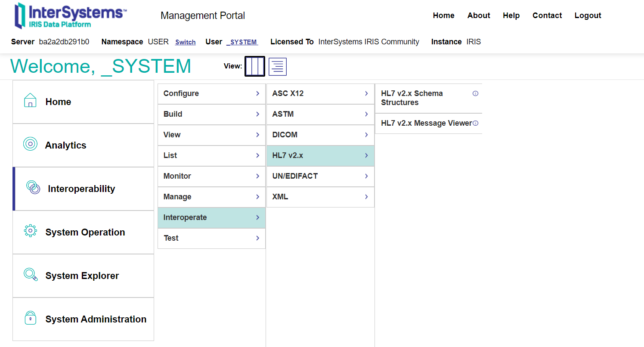
Task: Click the server name ba2a2db291b0
Action: tap(64, 42)
